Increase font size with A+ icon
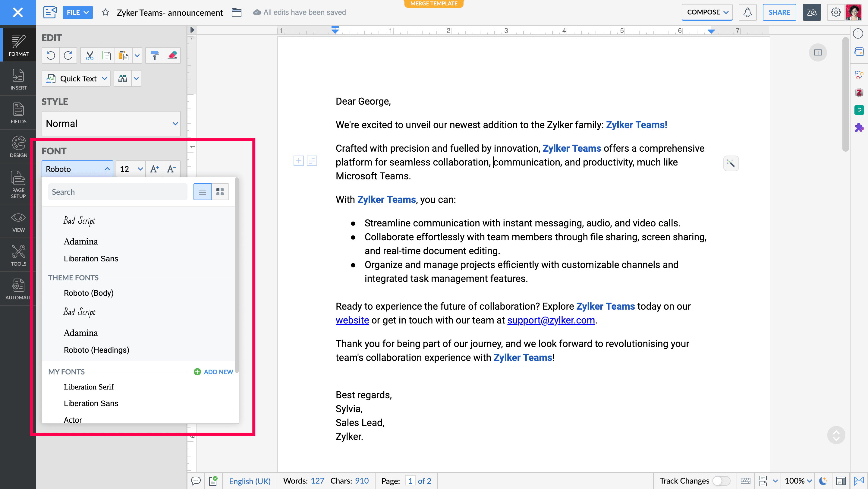The height and width of the screenshot is (489, 868). coord(154,169)
